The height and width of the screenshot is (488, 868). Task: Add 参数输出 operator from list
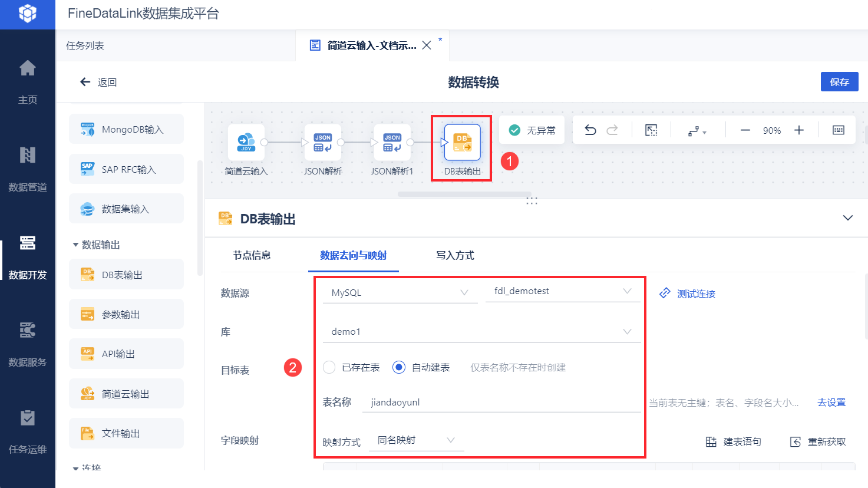[126, 314]
